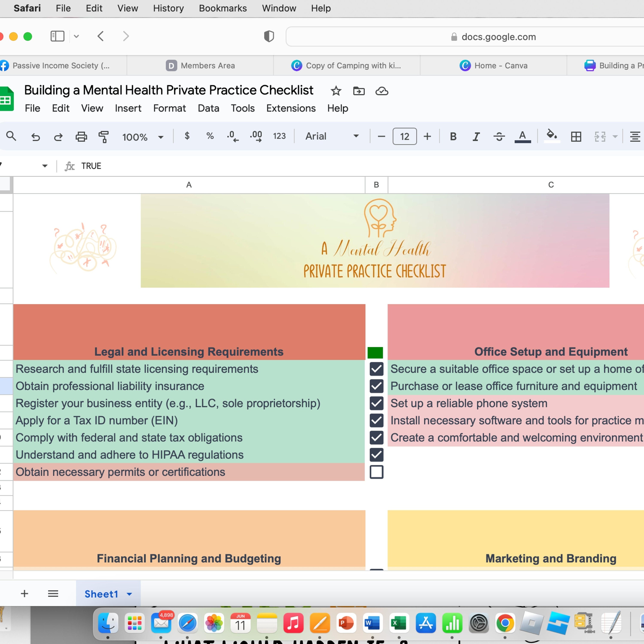This screenshot has height=644, width=644.
Task: Activate the paint format tool
Action: point(104,137)
